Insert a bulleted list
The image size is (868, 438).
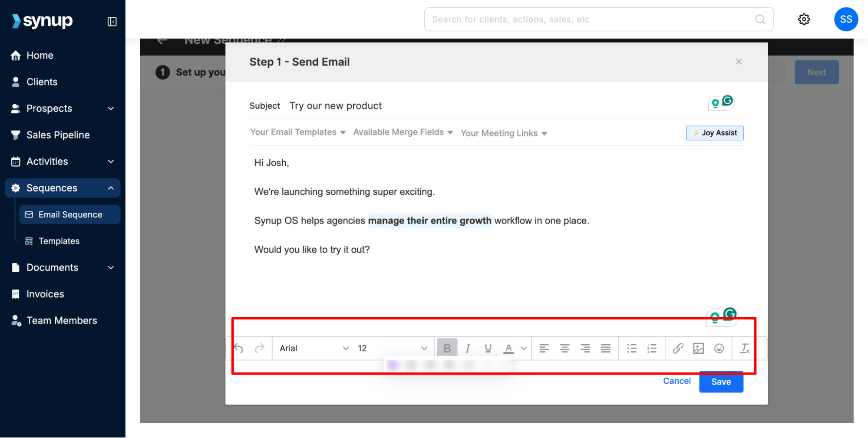coord(632,348)
